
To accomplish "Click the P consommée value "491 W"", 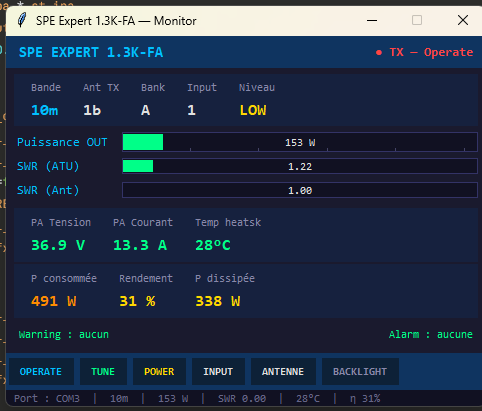I will (54, 301).
